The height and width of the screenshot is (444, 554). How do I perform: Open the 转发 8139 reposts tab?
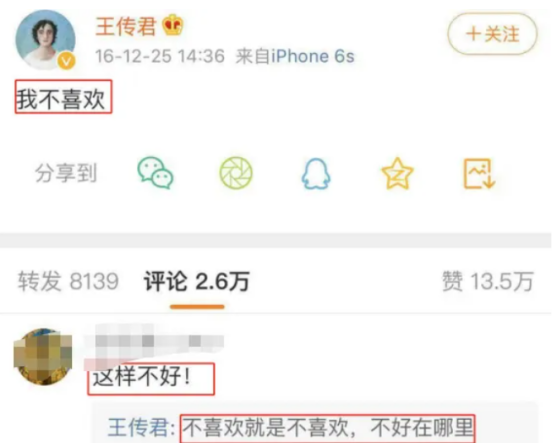pos(68,281)
